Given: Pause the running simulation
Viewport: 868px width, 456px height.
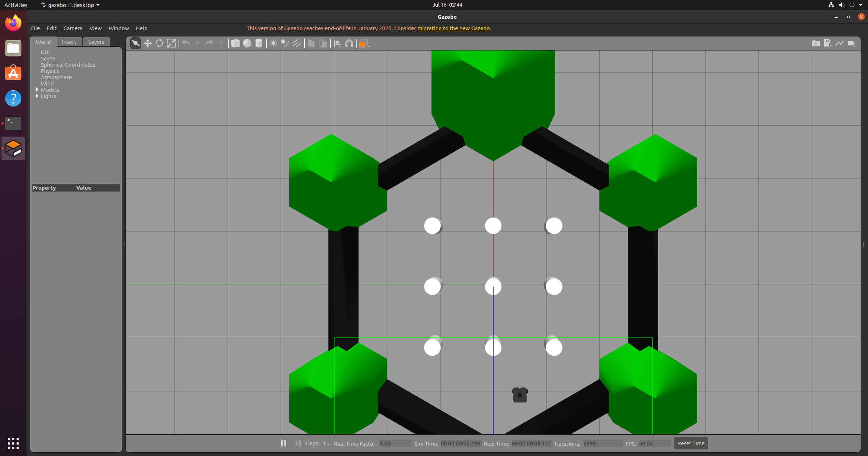Looking at the screenshot, I should point(283,443).
